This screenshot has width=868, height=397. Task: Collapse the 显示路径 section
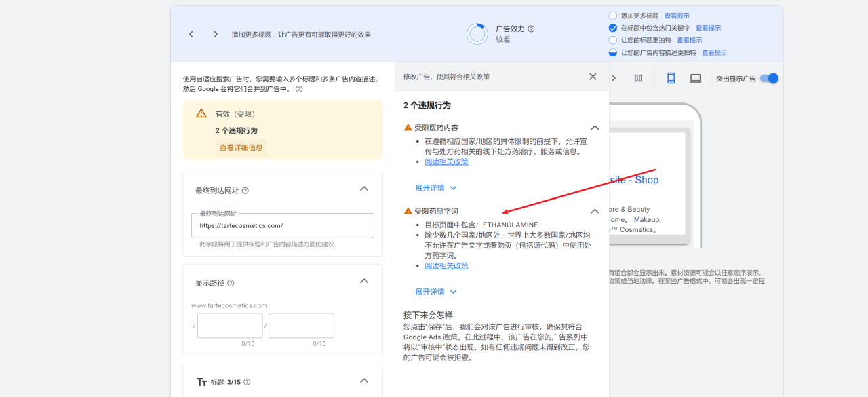pyautogui.click(x=364, y=281)
